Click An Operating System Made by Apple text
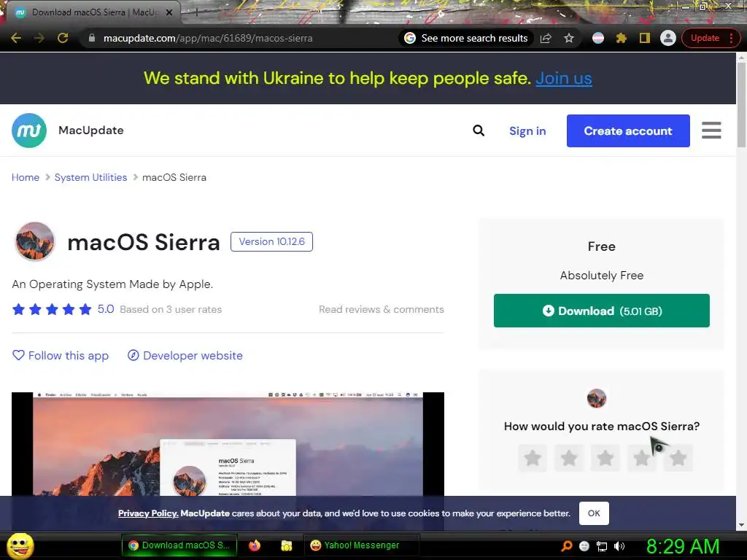747x560 pixels. pos(112,284)
